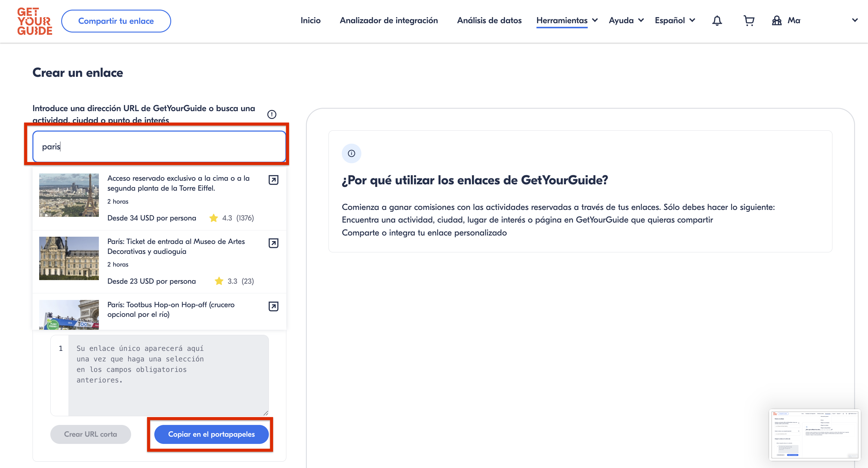The width and height of the screenshot is (868, 468).
Task: Click the GetYourGuide logo
Action: pyautogui.click(x=35, y=21)
